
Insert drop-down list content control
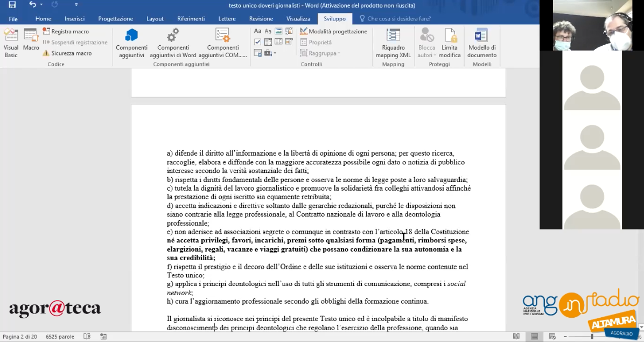(278, 42)
